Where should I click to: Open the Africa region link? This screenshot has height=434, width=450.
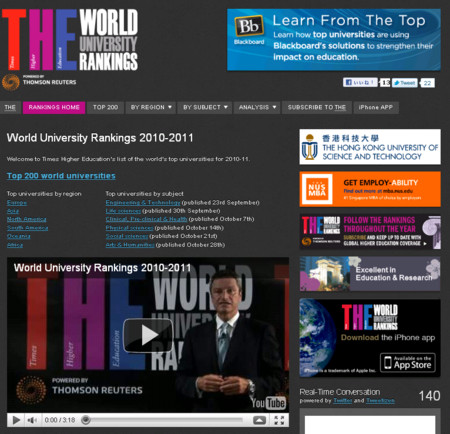[15, 245]
